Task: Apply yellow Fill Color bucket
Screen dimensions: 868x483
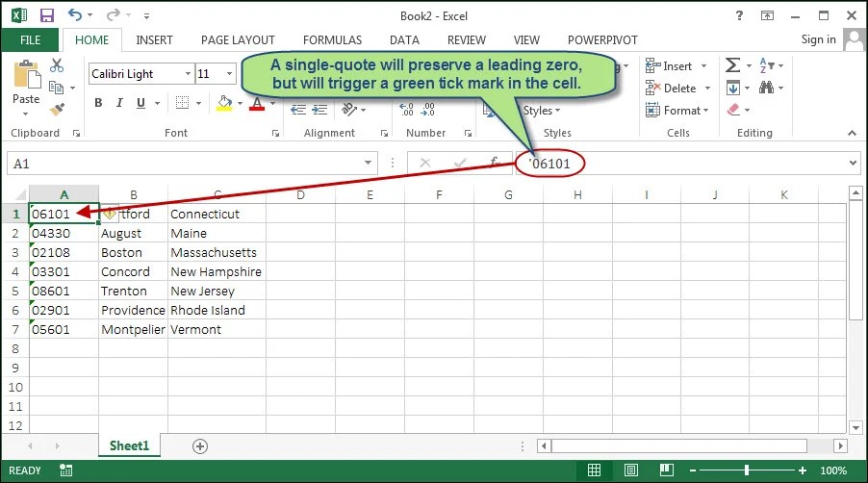Action: (x=224, y=103)
